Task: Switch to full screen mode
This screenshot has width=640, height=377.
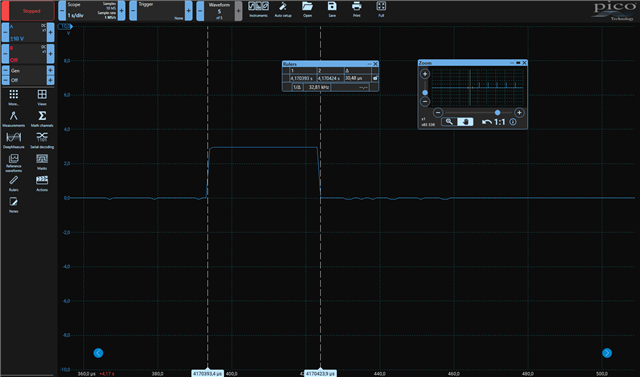Action: 381,9
